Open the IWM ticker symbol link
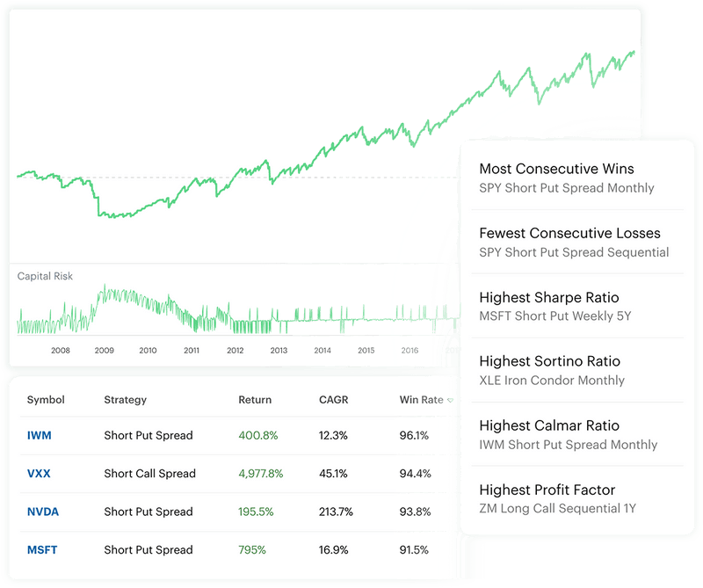The width and height of the screenshot is (703, 588). click(x=37, y=436)
